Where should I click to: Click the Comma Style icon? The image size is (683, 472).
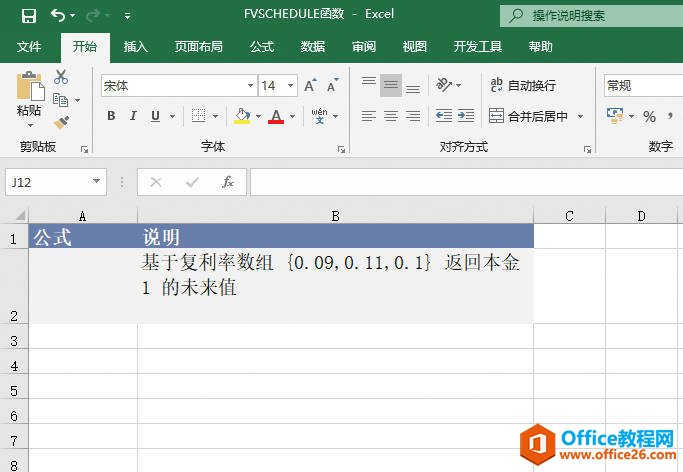click(x=670, y=116)
